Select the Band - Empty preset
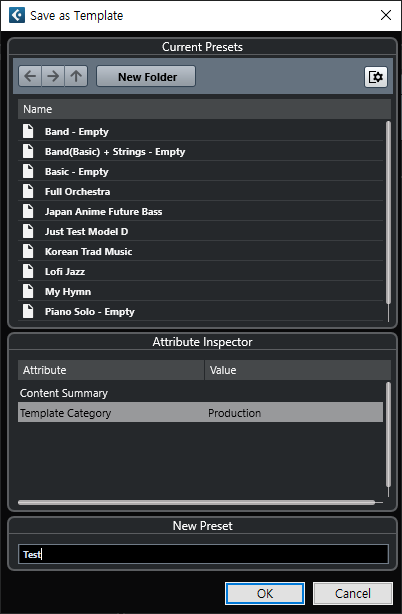This screenshot has height=614, width=402. (200, 132)
